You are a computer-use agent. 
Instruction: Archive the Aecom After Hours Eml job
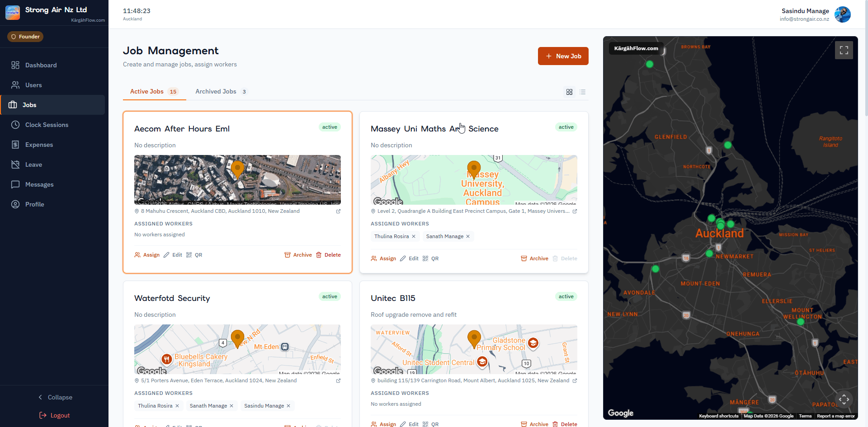298,255
